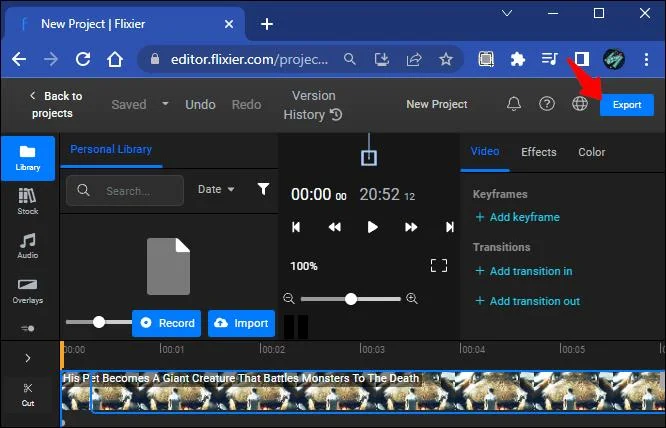Switch to the Effects tab
The image size is (666, 428).
click(539, 152)
